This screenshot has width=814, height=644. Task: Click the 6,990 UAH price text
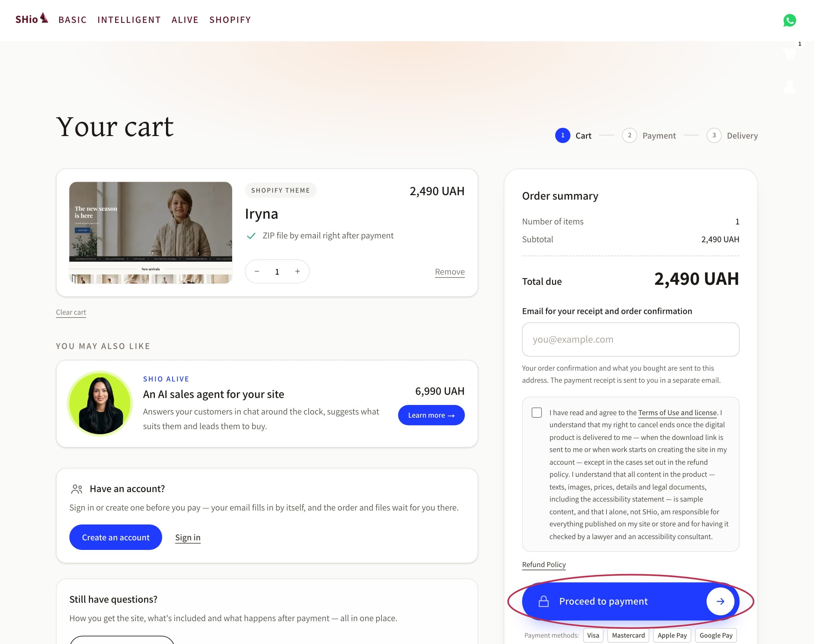[440, 391]
